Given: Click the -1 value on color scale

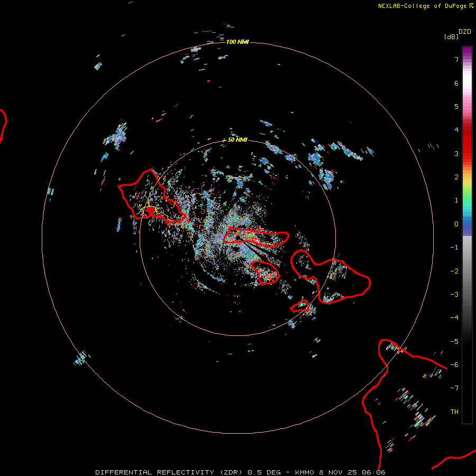Looking at the screenshot, I should [x=454, y=248].
